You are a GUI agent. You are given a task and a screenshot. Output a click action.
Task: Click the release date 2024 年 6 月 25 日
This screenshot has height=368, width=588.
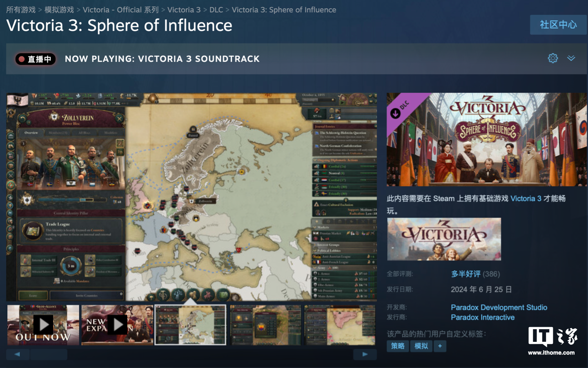481,289
